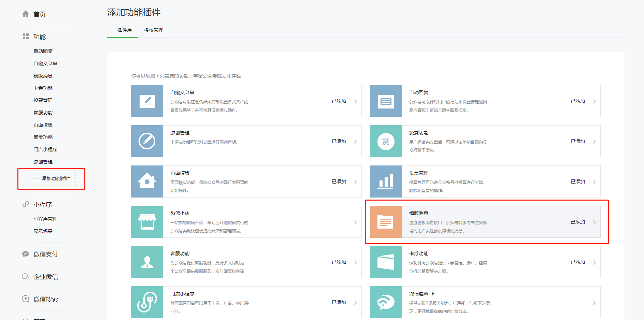Expand the 原创管理 card chevron
Screen dimensions: 644x320
[x=355, y=142]
